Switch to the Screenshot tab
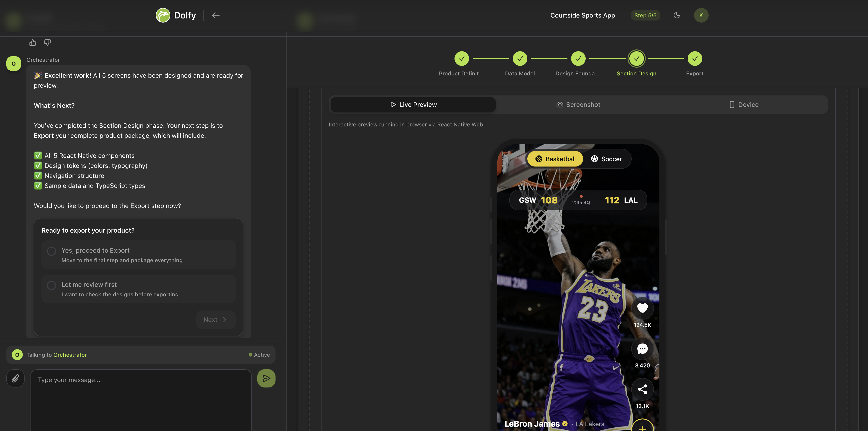 tap(578, 105)
